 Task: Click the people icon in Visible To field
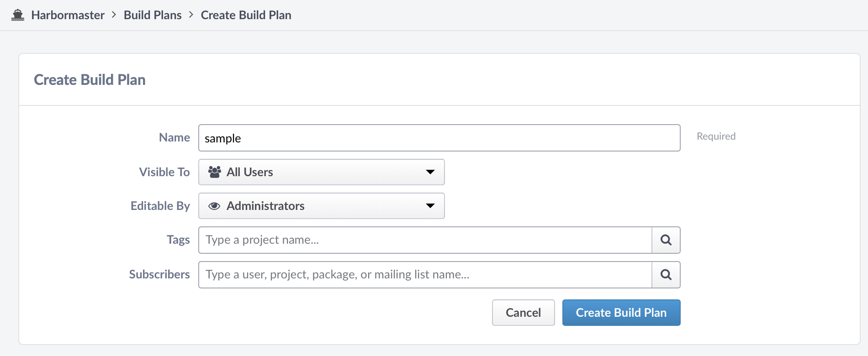214,172
